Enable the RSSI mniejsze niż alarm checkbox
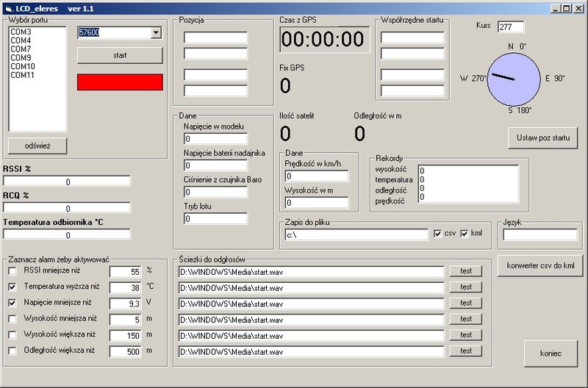 tap(12, 270)
